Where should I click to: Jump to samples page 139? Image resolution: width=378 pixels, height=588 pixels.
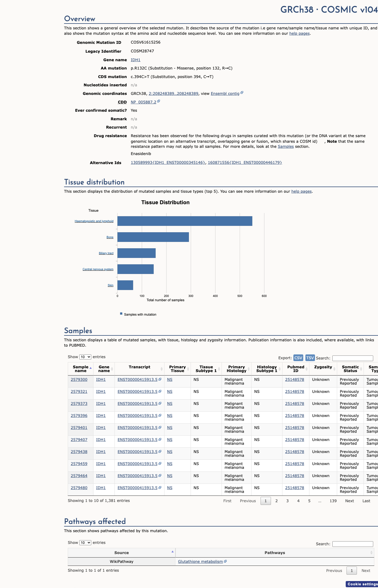333,501
